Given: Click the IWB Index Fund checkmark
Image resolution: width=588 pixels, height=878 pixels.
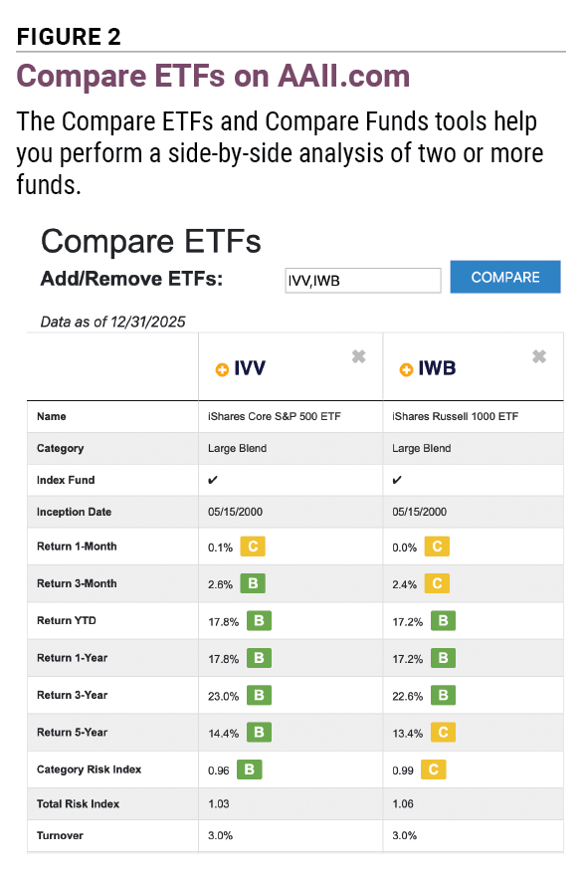Looking at the screenshot, I should point(397,480).
